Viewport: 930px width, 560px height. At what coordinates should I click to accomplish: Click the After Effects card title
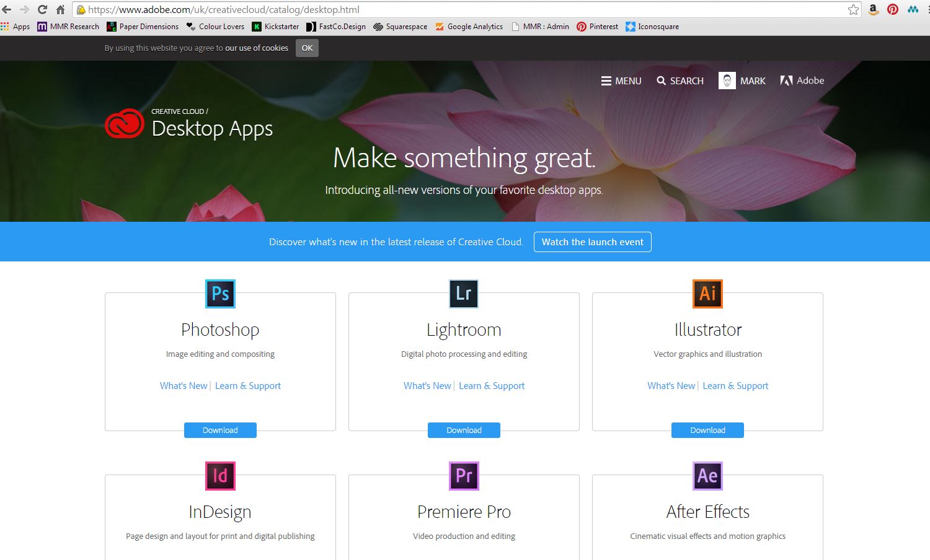[x=707, y=512]
